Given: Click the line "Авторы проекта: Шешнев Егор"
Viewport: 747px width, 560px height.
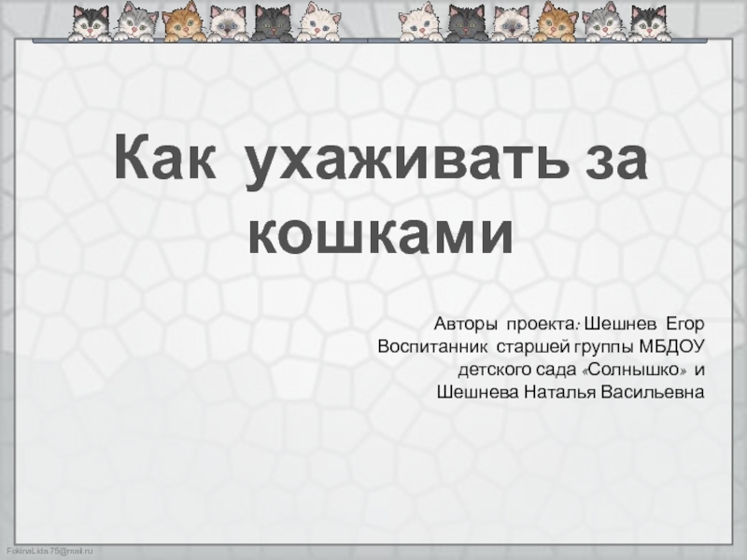Looking at the screenshot, I should pos(569,324).
